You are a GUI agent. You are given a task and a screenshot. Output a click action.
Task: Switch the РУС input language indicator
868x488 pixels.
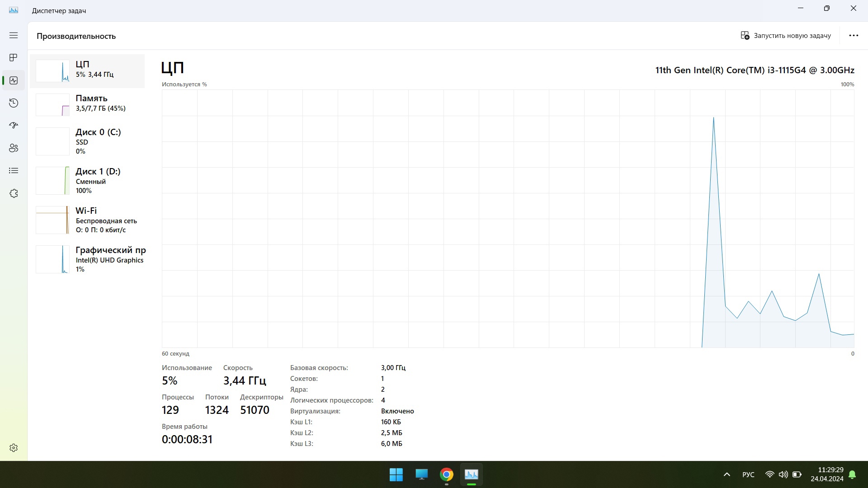tap(748, 474)
